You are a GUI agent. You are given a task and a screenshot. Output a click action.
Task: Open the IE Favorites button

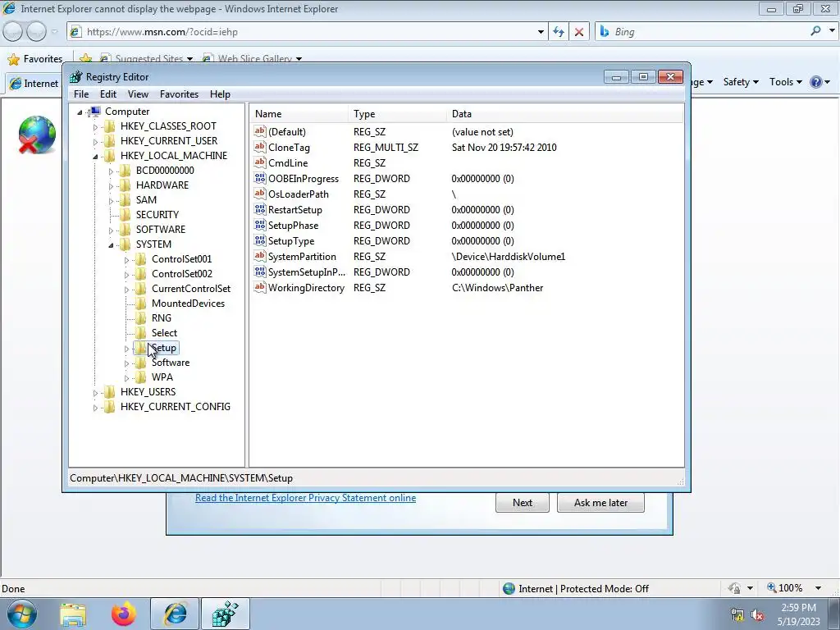[34, 59]
